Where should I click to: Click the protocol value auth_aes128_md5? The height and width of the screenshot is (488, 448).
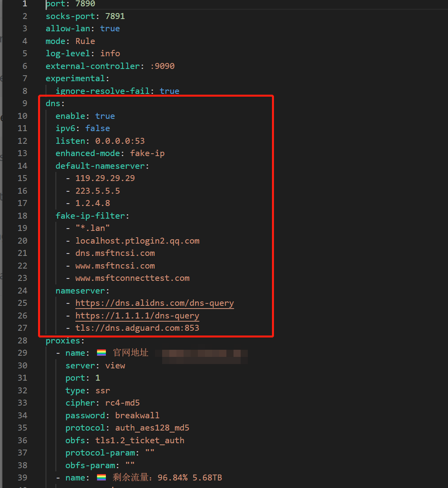pos(152,428)
